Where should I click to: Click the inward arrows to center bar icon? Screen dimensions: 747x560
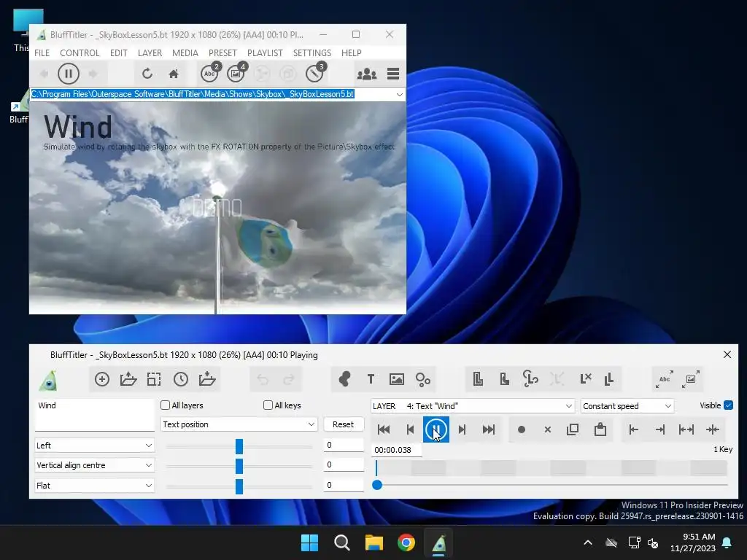(713, 429)
